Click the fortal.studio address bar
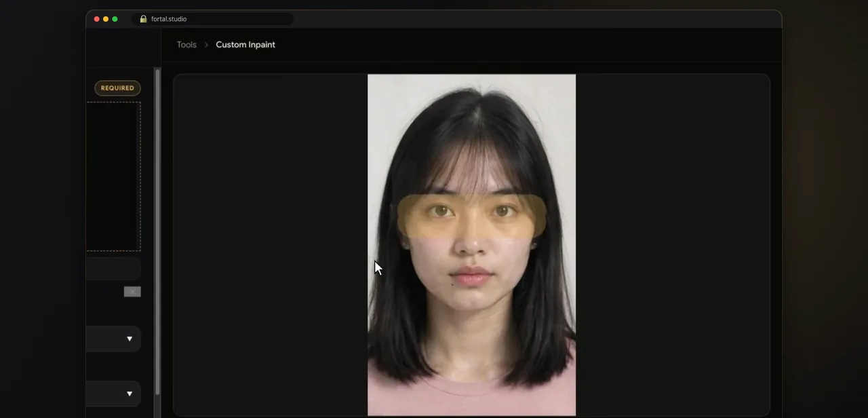 click(212, 19)
